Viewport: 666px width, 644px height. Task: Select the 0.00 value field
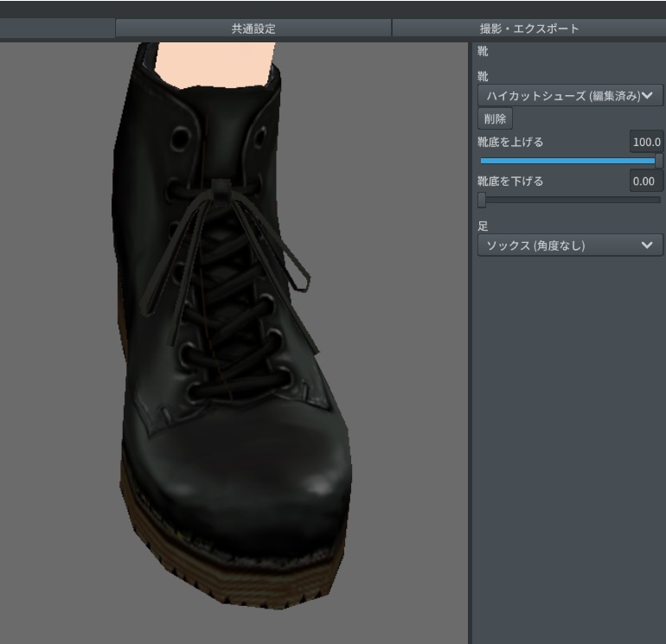tap(646, 182)
